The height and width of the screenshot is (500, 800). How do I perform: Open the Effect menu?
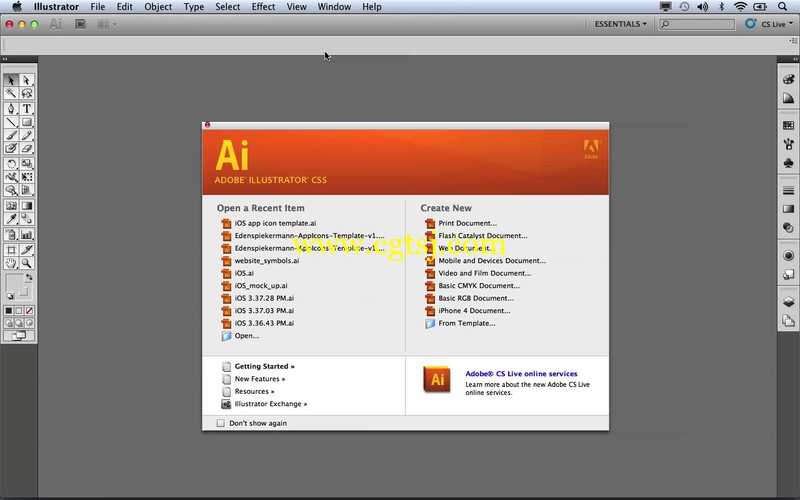[263, 7]
